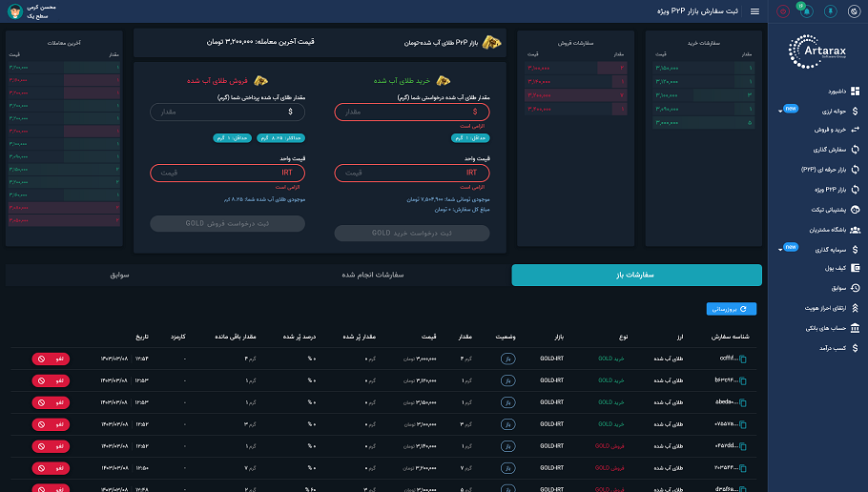868x492 pixels.
Task: Expand the investment submenu arrow
Action: coord(780,250)
